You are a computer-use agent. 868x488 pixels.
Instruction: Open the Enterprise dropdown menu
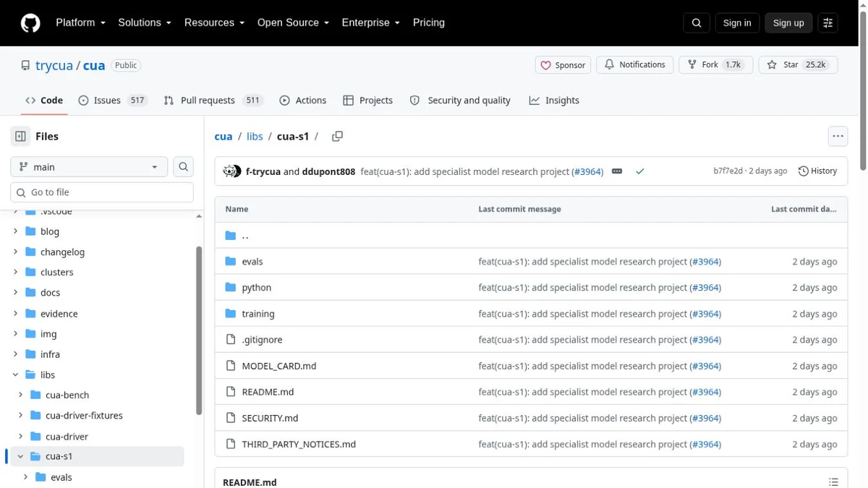tap(370, 22)
